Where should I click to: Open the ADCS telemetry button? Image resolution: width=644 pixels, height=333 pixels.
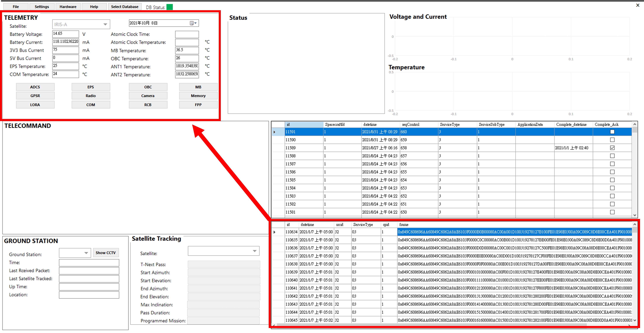(35, 87)
